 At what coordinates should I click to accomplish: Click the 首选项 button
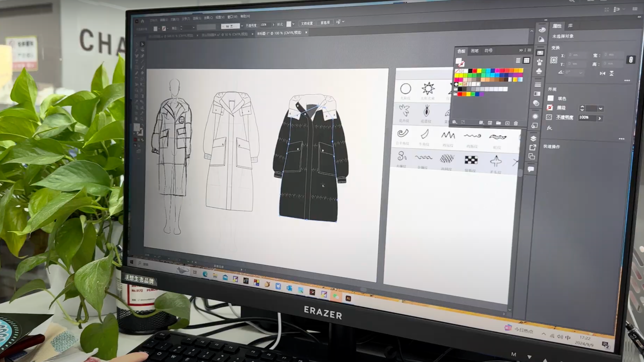(325, 23)
